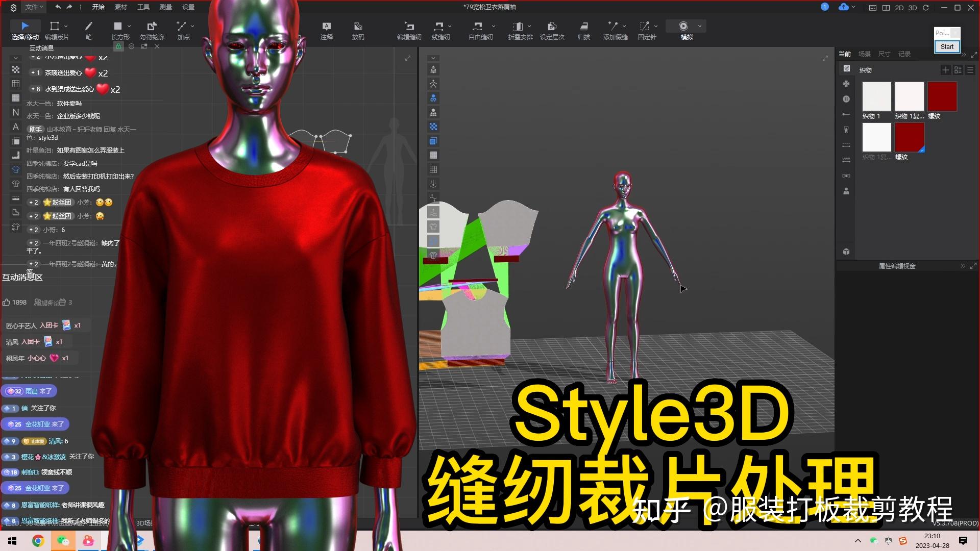Screen dimensions: 980x551
Task: Open the 文件 file dropdown
Action: click(x=32, y=7)
